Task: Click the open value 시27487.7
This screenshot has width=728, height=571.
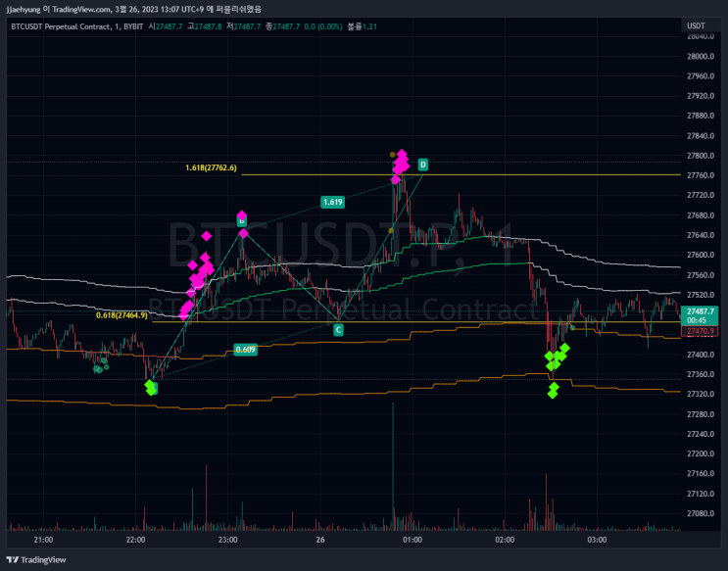Action: tap(166, 26)
